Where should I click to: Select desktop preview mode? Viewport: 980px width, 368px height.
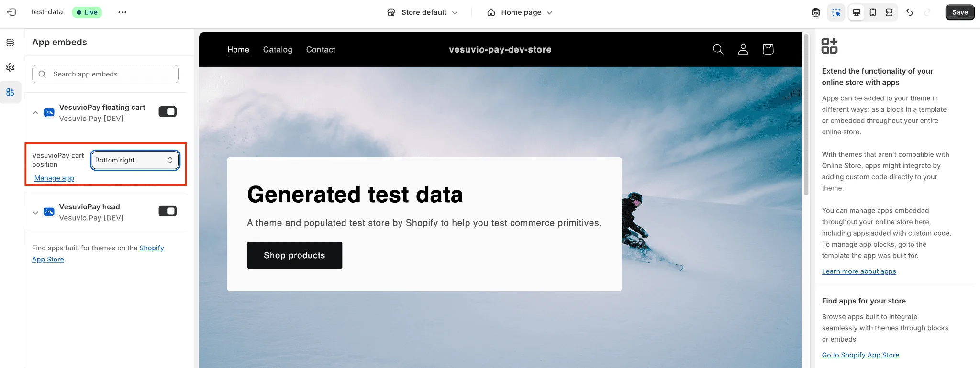(857, 12)
